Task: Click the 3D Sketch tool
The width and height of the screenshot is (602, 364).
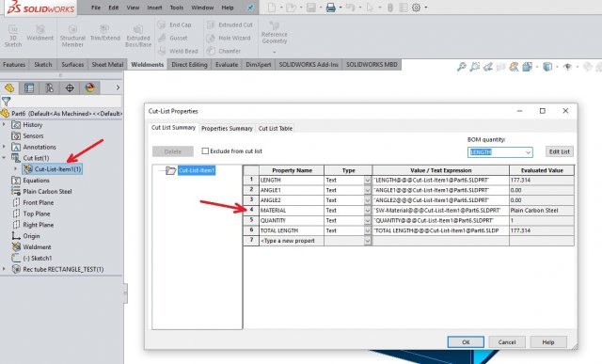Action: click(x=13, y=36)
